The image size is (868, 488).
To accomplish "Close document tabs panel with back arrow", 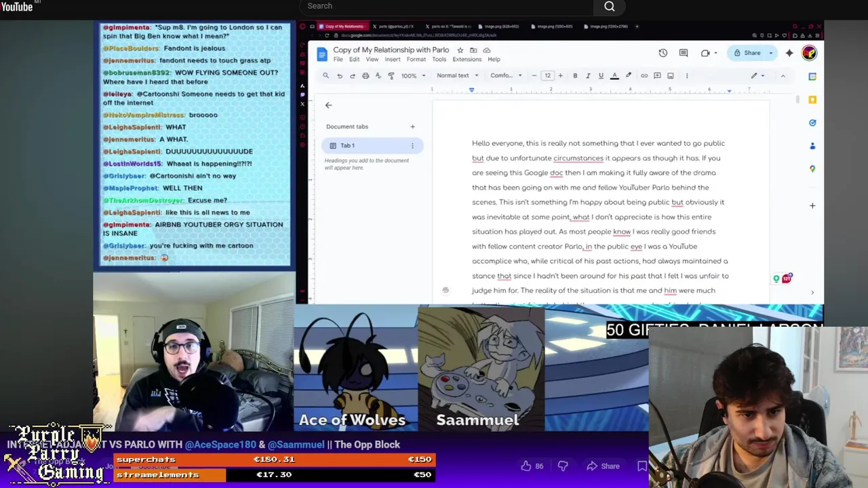I will coord(328,105).
